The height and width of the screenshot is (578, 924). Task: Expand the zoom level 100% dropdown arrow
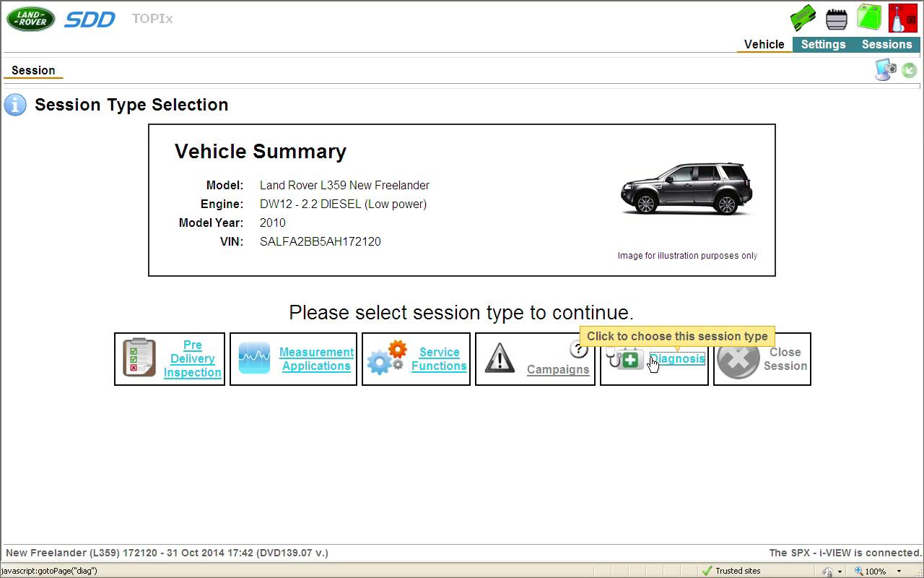pyautogui.click(x=899, y=571)
